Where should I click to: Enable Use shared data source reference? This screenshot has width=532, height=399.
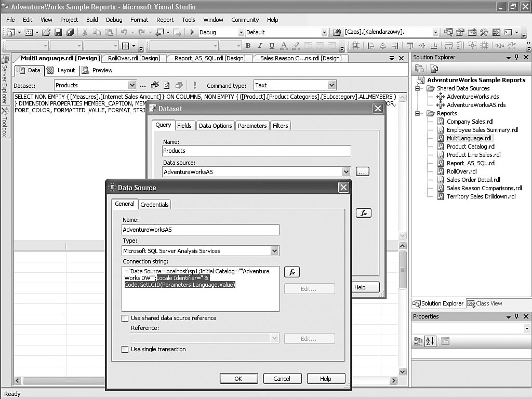pyautogui.click(x=125, y=318)
